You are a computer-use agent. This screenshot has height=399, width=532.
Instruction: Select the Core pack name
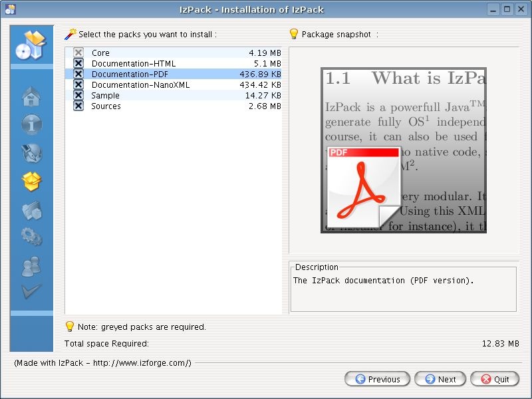click(100, 53)
